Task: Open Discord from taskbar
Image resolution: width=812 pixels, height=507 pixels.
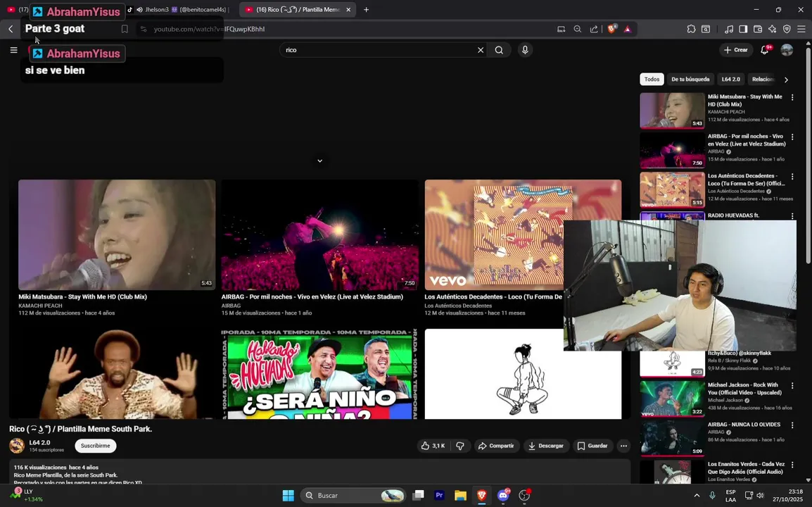Action: pyautogui.click(x=503, y=496)
